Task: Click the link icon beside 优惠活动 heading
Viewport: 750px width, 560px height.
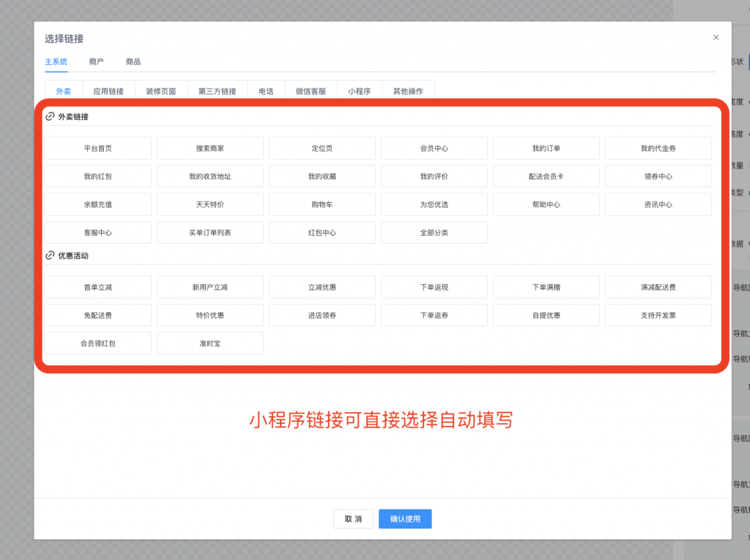Action: [50, 255]
